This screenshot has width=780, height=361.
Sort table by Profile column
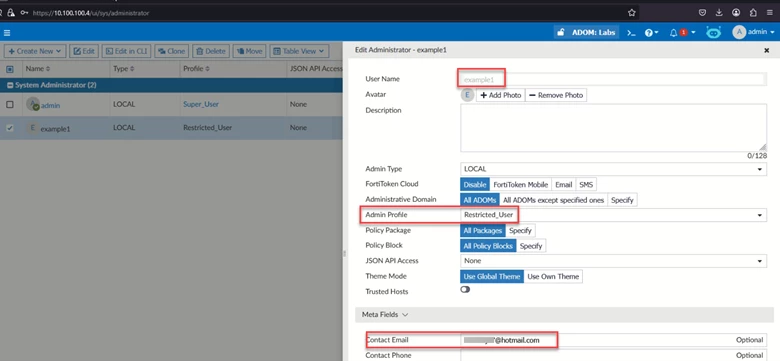[x=196, y=69]
